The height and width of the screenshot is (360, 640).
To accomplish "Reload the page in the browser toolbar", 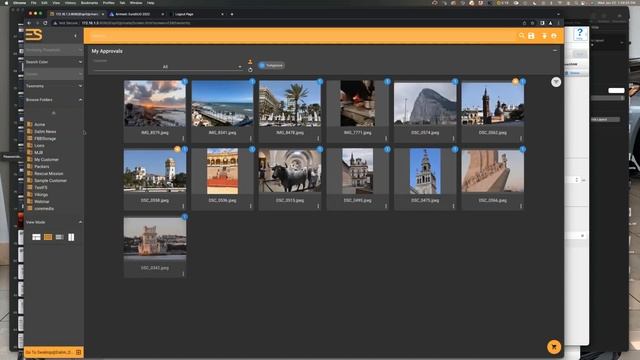I will click(45, 23).
